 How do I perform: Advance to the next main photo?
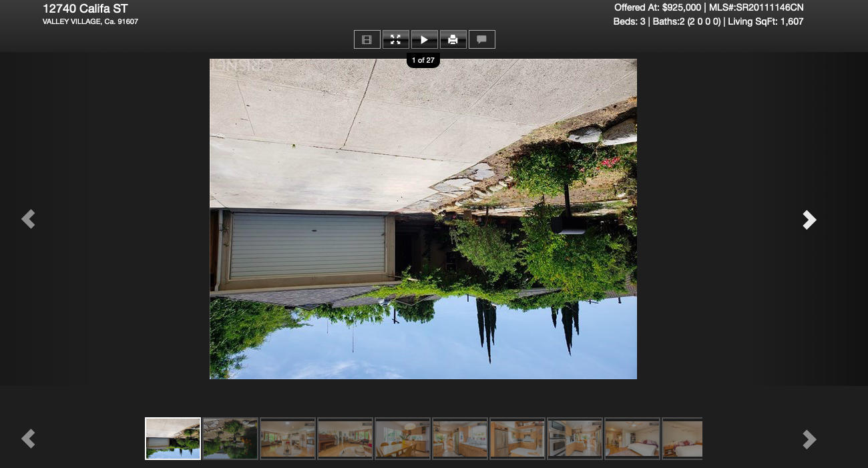(x=809, y=220)
